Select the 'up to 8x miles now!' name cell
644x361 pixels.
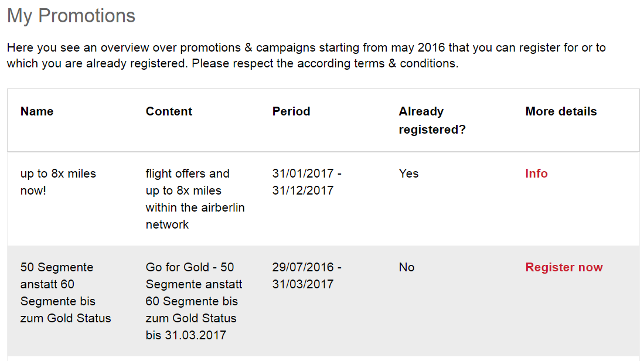[58, 182]
